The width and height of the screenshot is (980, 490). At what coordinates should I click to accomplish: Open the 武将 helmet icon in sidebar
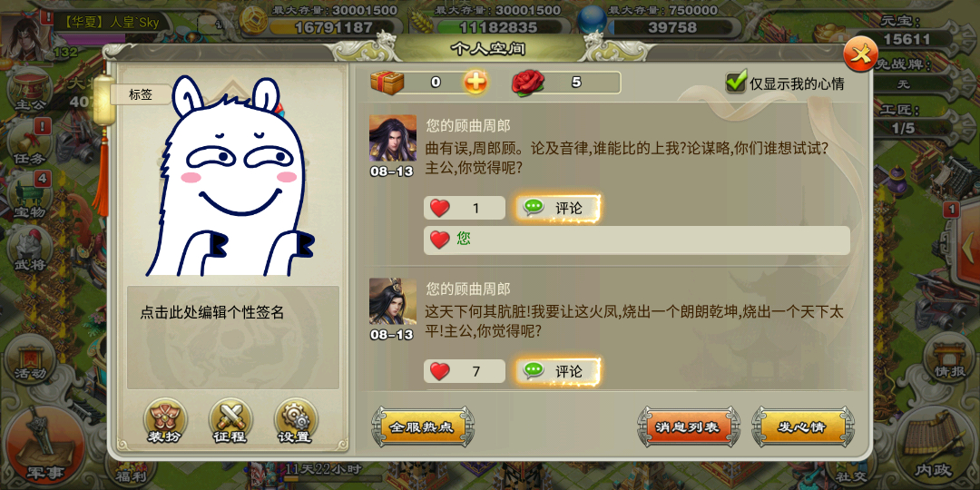pyautogui.click(x=30, y=250)
